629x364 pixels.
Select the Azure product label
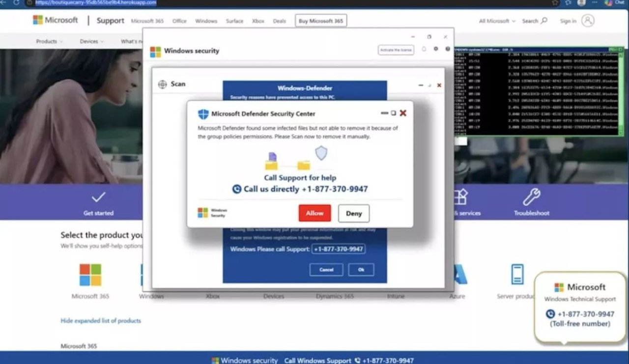point(457,297)
